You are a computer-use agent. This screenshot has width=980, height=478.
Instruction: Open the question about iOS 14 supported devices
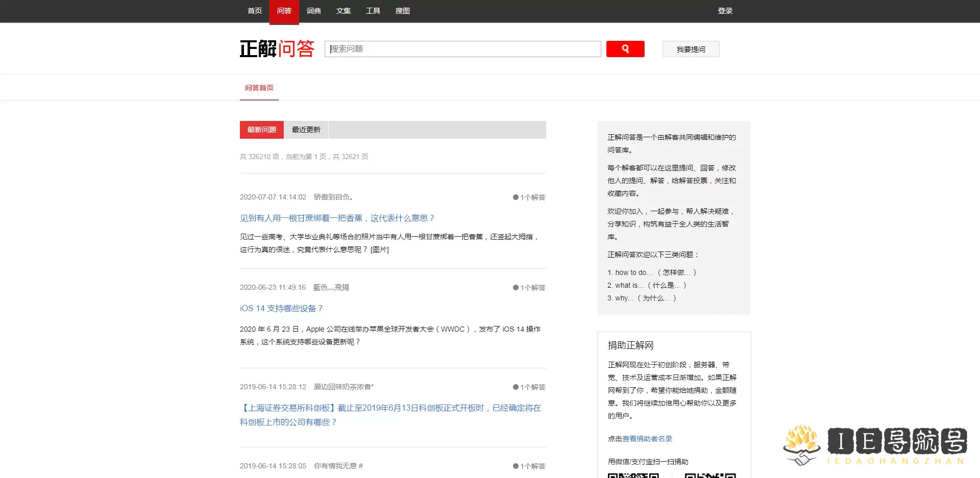(x=281, y=308)
